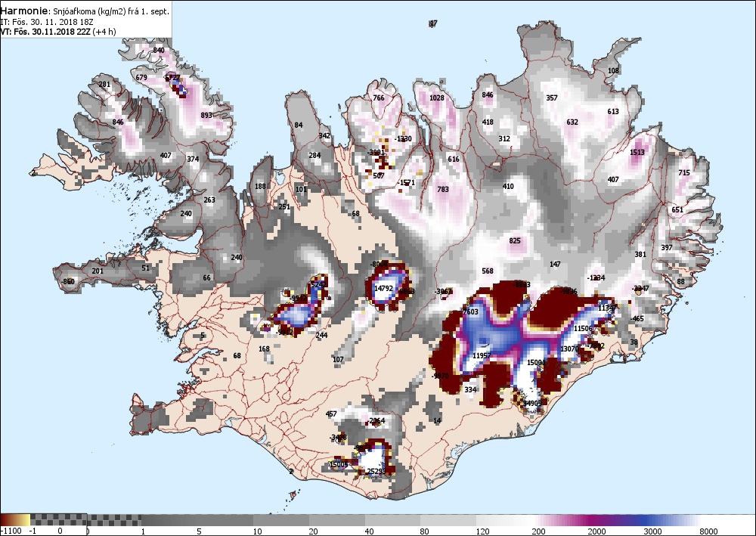The height and width of the screenshot is (536, 756).
Task: Click the map value -465
Action: pos(637,318)
